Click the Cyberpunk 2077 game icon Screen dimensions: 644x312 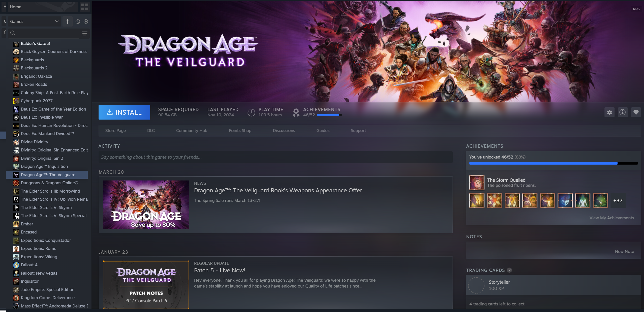coord(16,101)
